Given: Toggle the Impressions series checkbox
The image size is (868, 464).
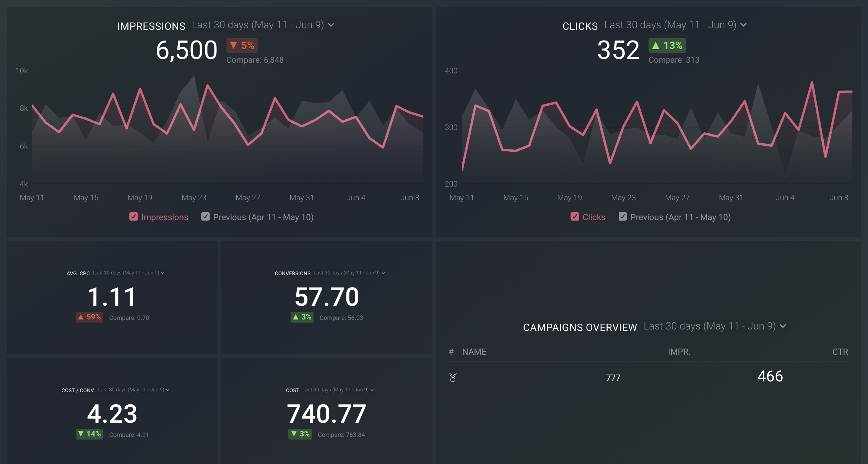Looking at the screenshot, I should point(133,217).
